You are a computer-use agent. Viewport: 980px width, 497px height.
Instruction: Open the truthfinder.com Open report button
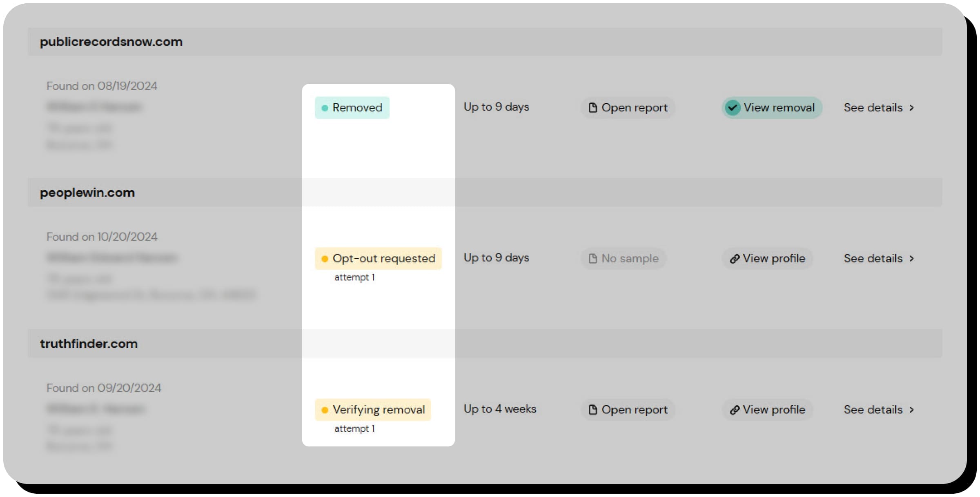[628, 410]
